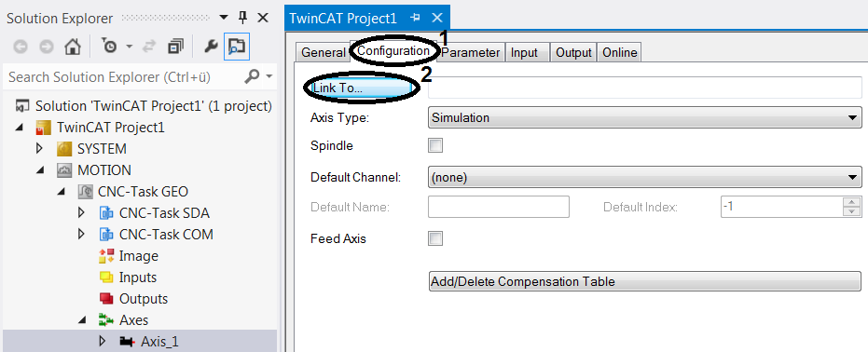The image size is (868, 352).
Task: Expand the SYSTEM tree node
Action: point(39,149)
